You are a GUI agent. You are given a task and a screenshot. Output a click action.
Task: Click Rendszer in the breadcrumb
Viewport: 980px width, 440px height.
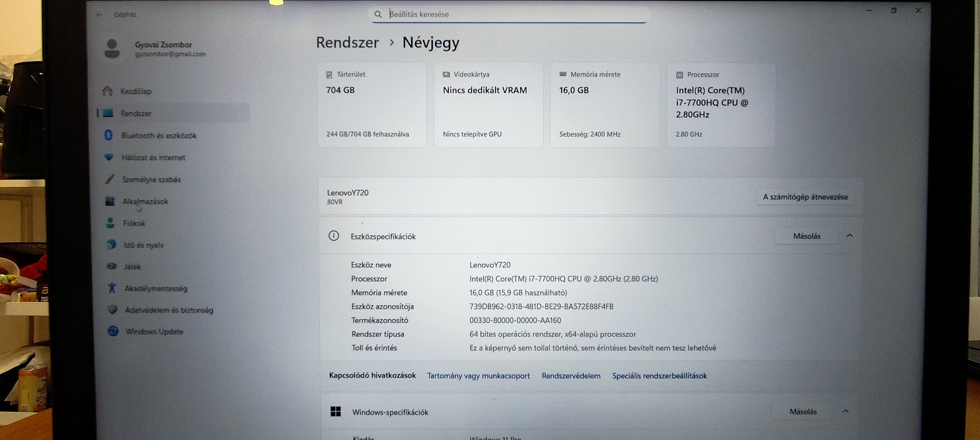pyautogui.click(x=347, y=42)
